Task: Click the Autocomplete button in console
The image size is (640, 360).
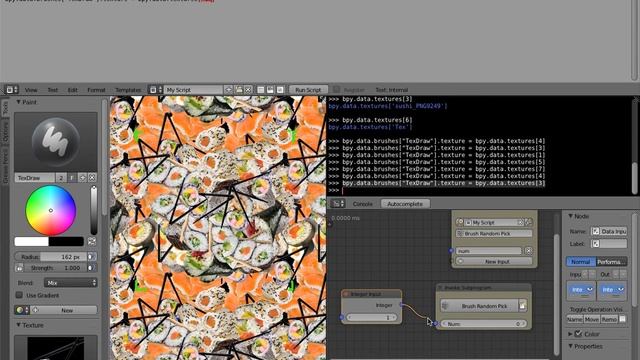Action: [x=405, y=204]
